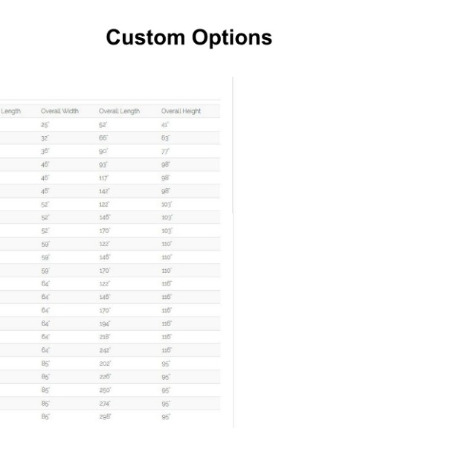Screen dimensions: 476x458
Task: Select the 218" overall length cell
Action: click(x=105, y=337)
